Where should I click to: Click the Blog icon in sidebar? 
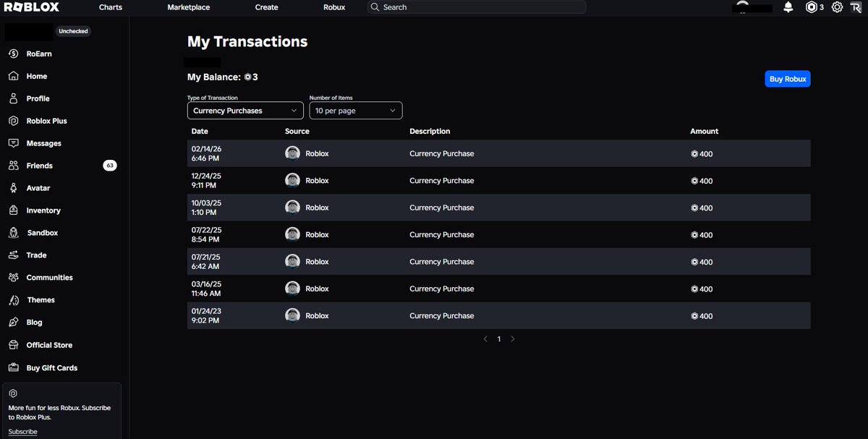[x=13, y=323]
